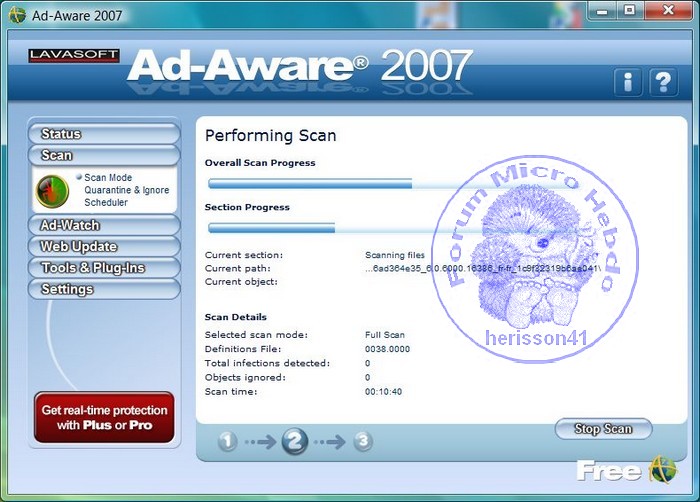
Task: Click step 3 circle in wizard
Action: pyautogui.click(x=363, y=442)
